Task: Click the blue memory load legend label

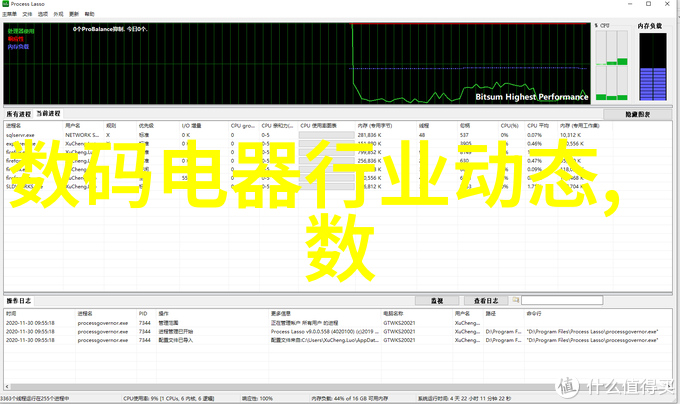Action: 18,46
